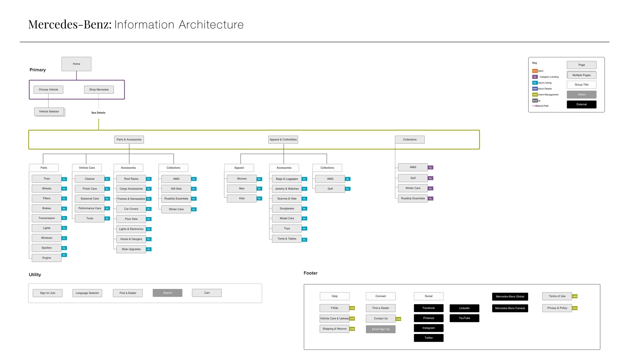Click the PL tag next to Style Upgrades
The height and width of the screenshot is (364, 637).
tap(149, 249)
